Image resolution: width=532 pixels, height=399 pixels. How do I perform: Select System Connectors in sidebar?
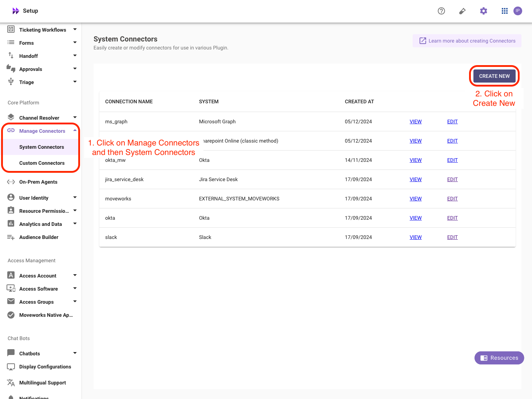pos(41,147)
